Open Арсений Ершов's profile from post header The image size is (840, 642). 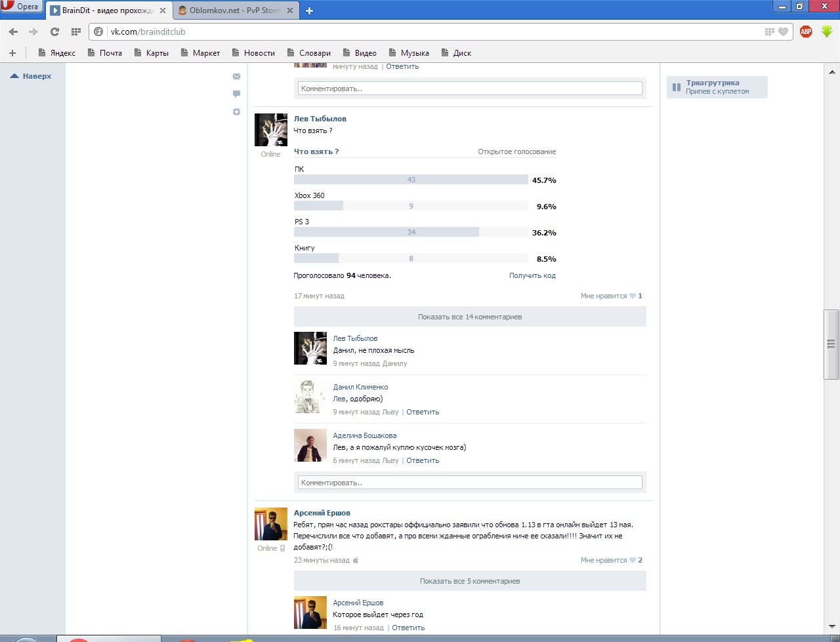pyautogui.click(x=322, y=513)
